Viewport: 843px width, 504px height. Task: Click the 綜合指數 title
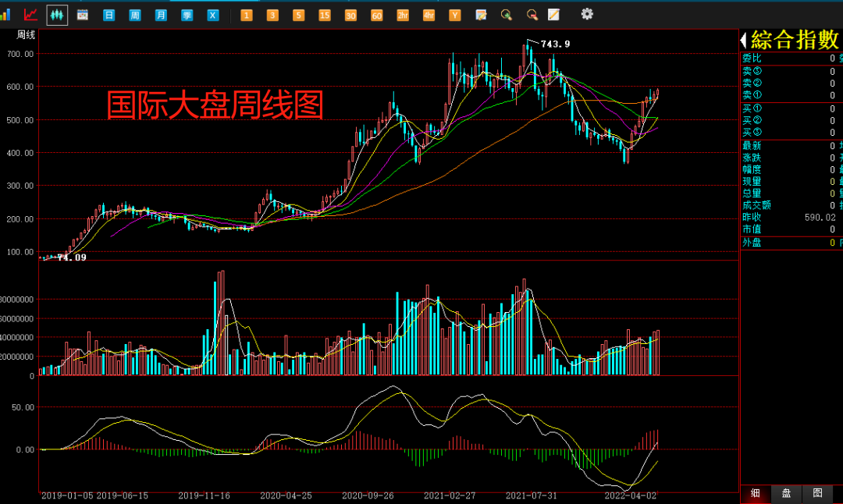(x=794, y=40)
